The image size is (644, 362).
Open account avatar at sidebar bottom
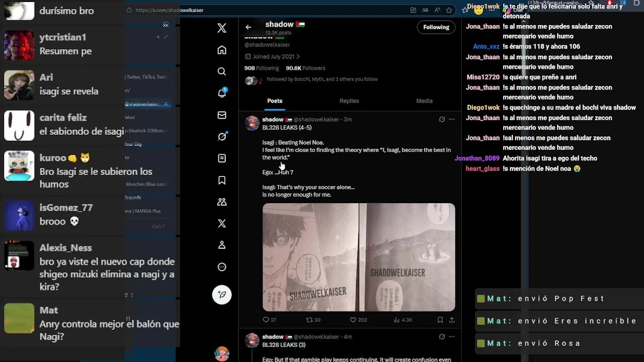[222, 354]
